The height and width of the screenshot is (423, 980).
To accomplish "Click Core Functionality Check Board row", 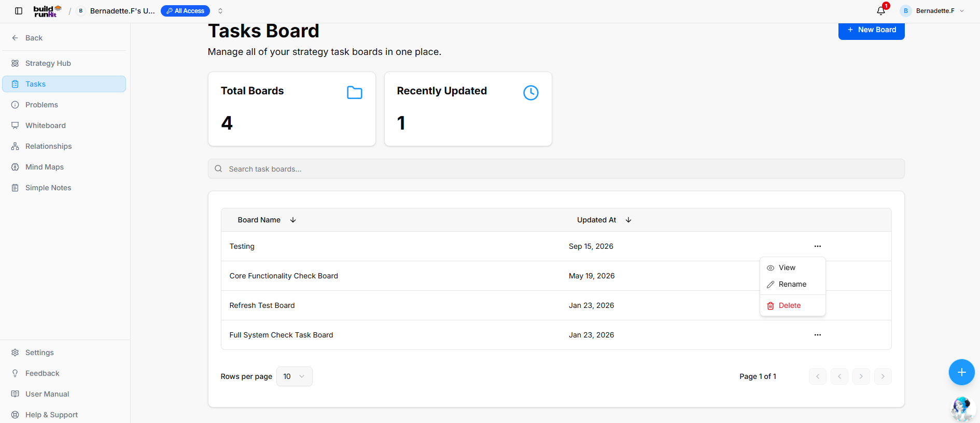I will point(556,276).
